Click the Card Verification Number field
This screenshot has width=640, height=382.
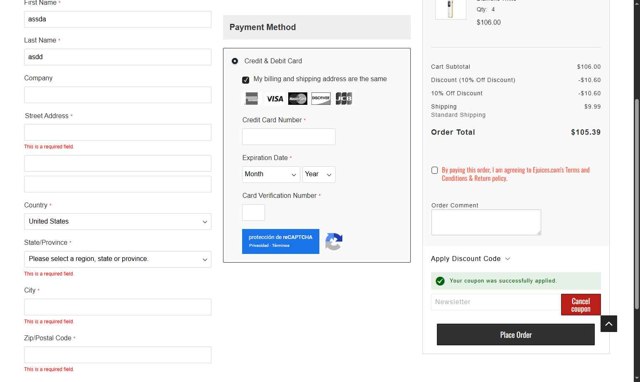pos(253,212)
